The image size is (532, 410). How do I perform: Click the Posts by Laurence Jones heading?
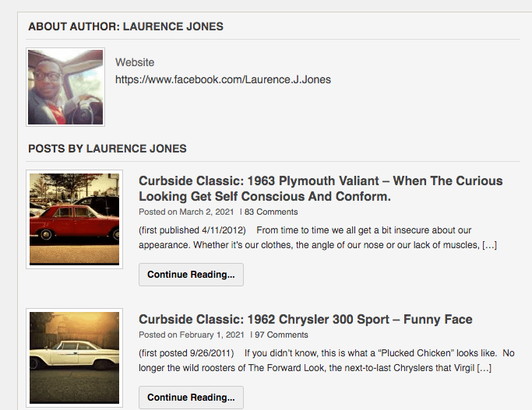pyautogui.click(x=107, y=149)
